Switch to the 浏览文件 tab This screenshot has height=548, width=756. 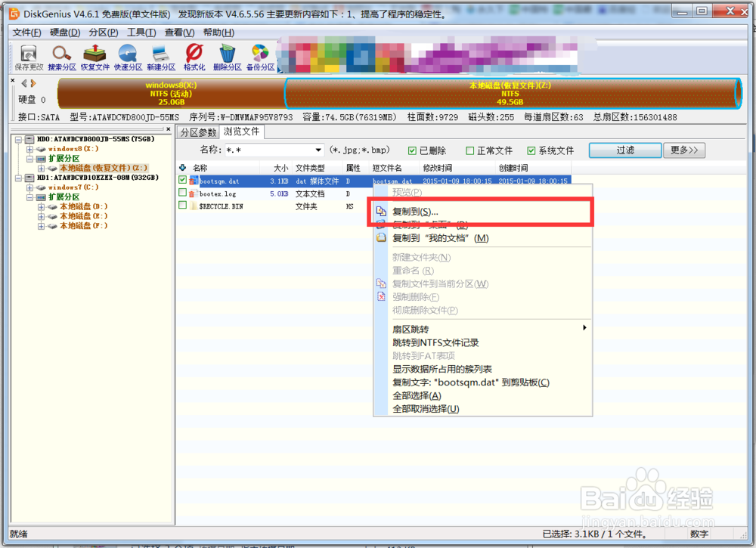pyautogui.click(x=242, y=132)
